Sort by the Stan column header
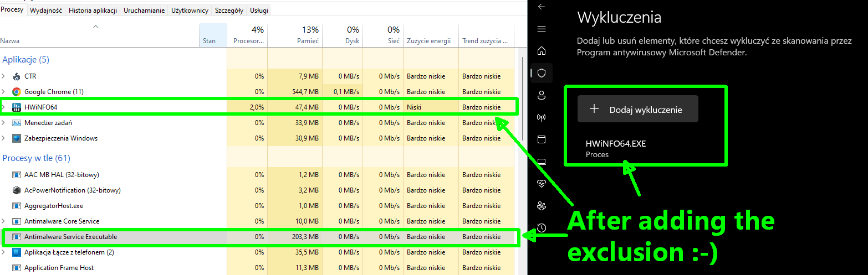Screen dimensions: 868x275 [213, 35]
